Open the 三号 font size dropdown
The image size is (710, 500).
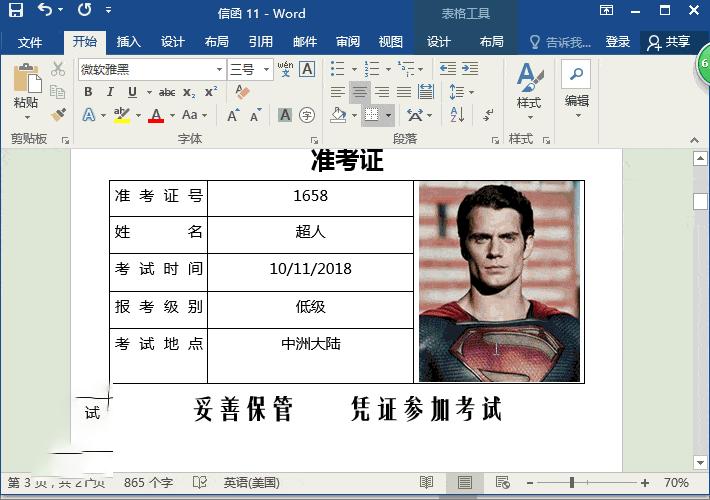[x=267, y=70]
